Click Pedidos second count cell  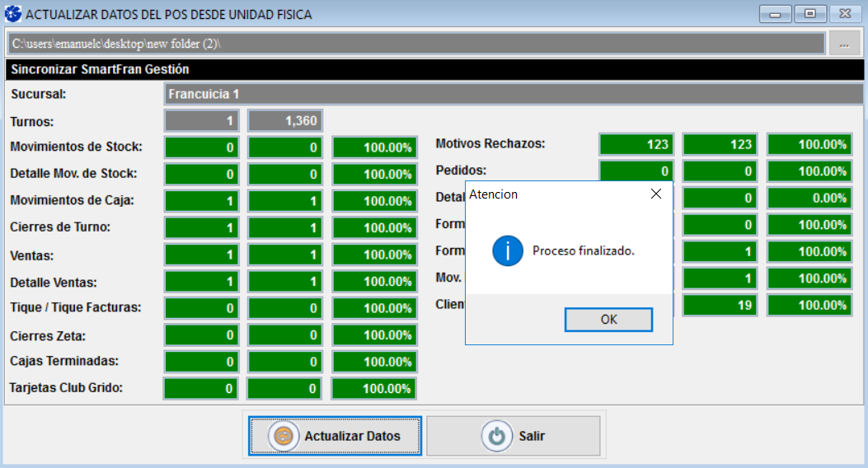(x=720, y=171)
